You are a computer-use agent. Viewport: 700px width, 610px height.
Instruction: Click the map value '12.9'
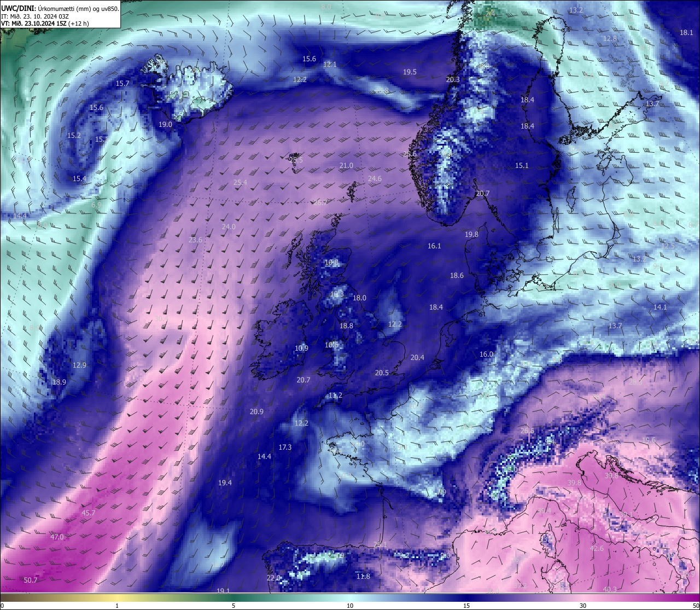coord(79,365)
